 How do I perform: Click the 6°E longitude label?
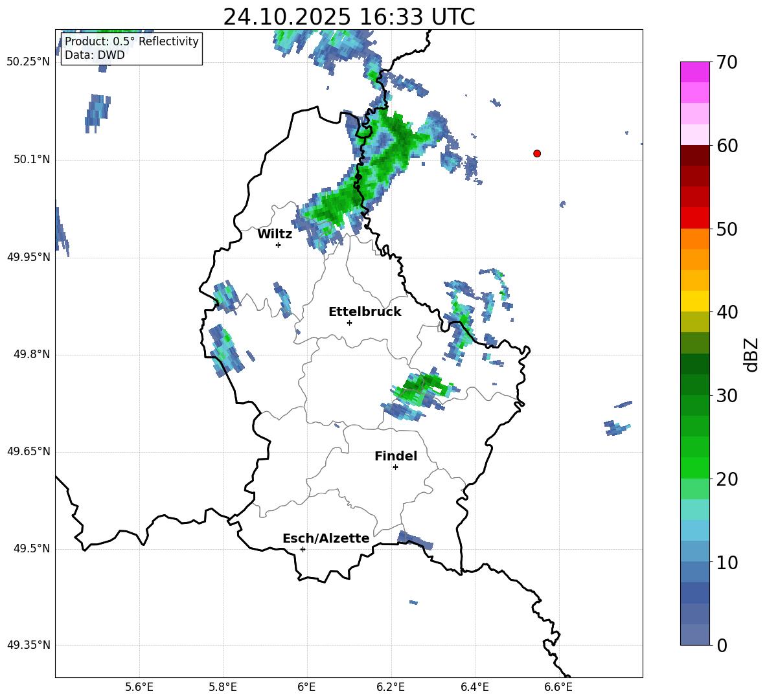coord(306,687)
